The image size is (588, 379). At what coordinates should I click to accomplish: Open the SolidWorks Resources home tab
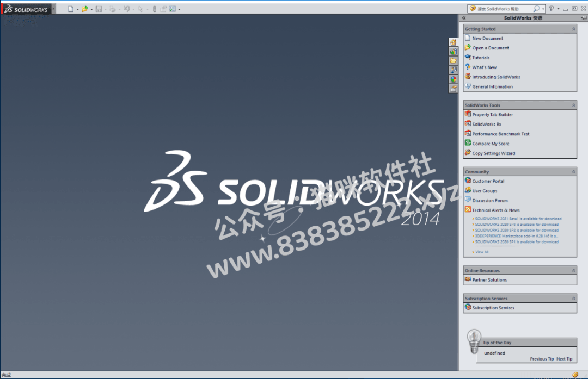(454, 42)
